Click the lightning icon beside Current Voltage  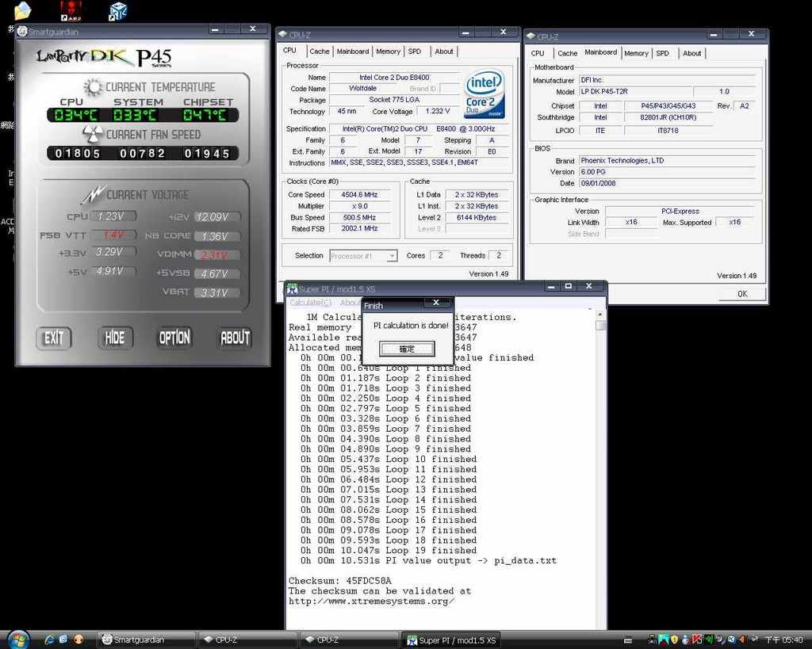click(94, 195)
